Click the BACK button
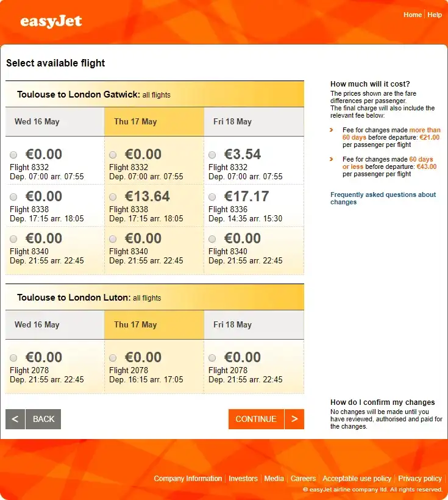 coord(43,419)
